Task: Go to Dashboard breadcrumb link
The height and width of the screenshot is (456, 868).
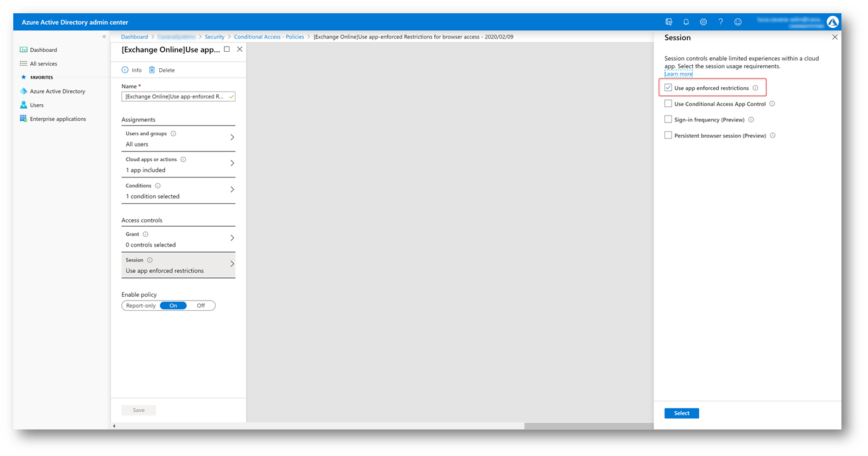Action: 135,37
